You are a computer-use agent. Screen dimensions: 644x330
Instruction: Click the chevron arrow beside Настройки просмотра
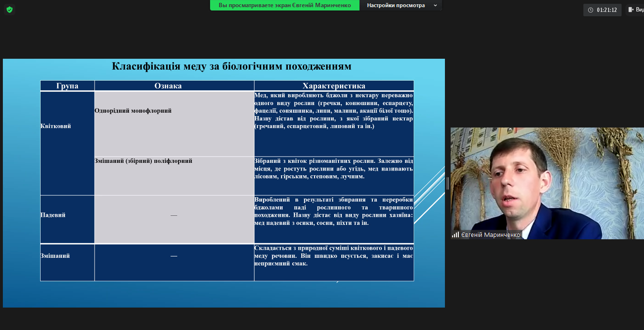coord(435,6)
